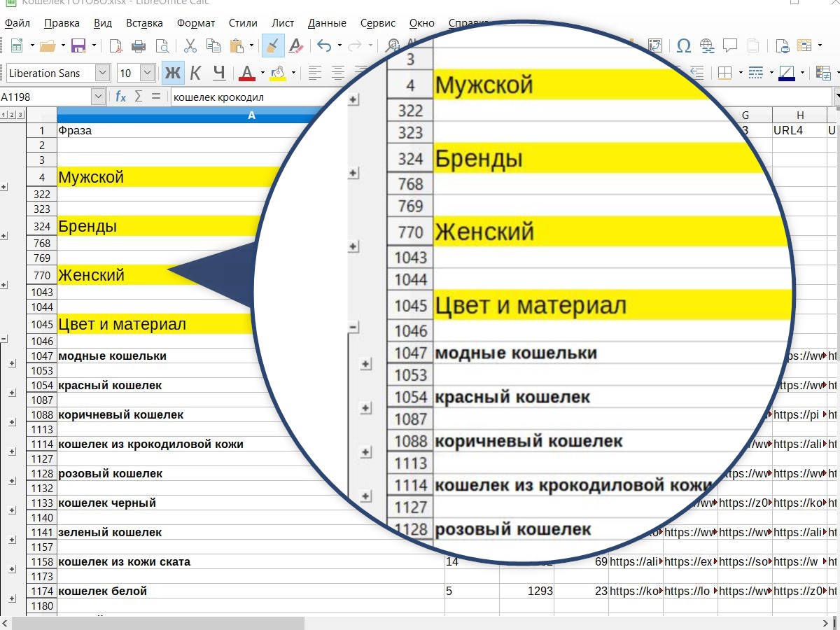Show outline level 2
Screen dimensions: 840x630
point(13,115)
